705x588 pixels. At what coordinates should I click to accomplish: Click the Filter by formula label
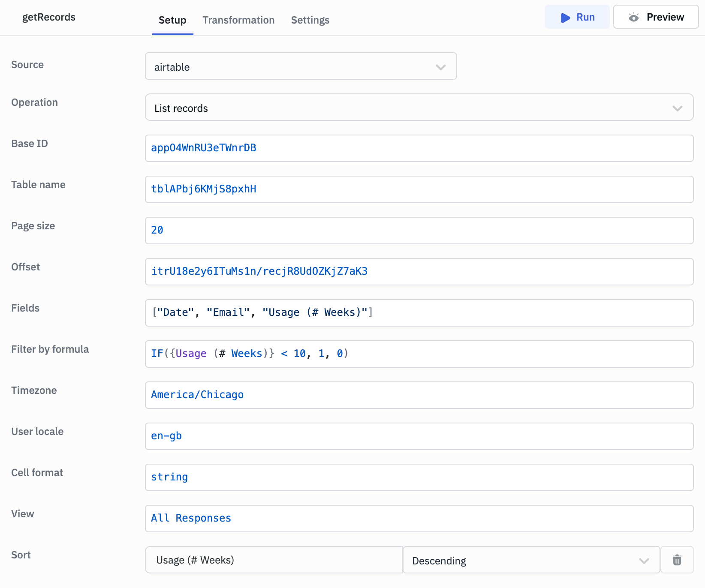pos(50,349)
